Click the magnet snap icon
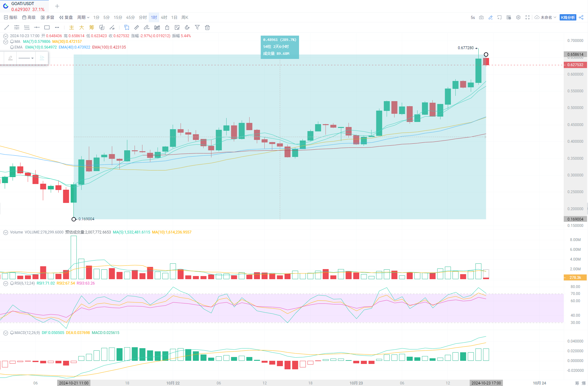 point(187,27)
